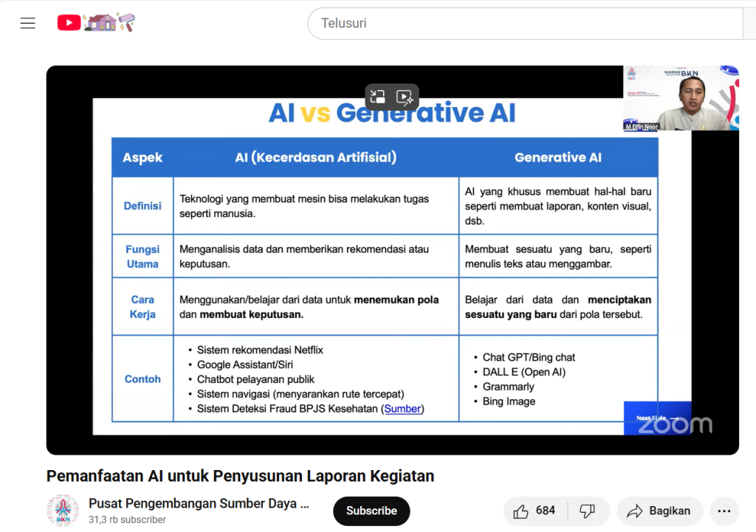Click the screen-swap overlay icon on the video

pyautogui.click(x=377, y=97)
